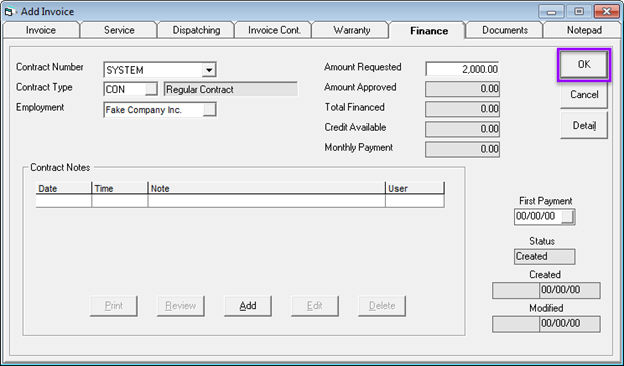
Task: Click the Regular Contract description field
Action: pyautogui.click(x=230, y=90)
